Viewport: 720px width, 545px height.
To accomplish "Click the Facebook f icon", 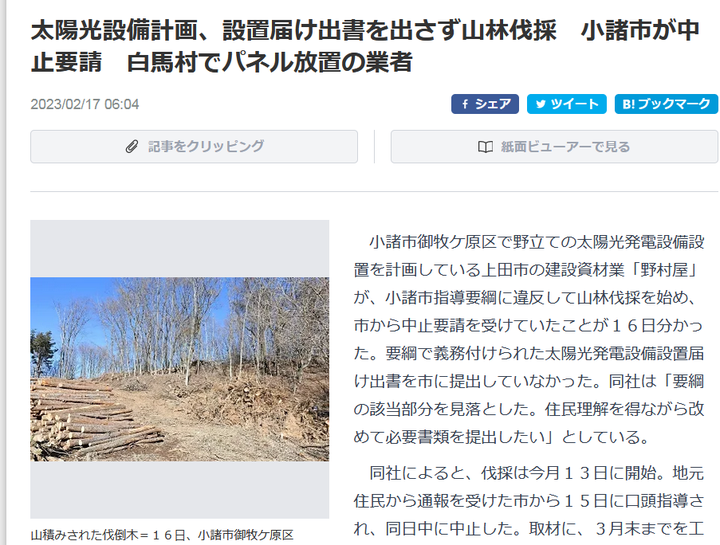I will pyautogui.click(x=465, y=104).
